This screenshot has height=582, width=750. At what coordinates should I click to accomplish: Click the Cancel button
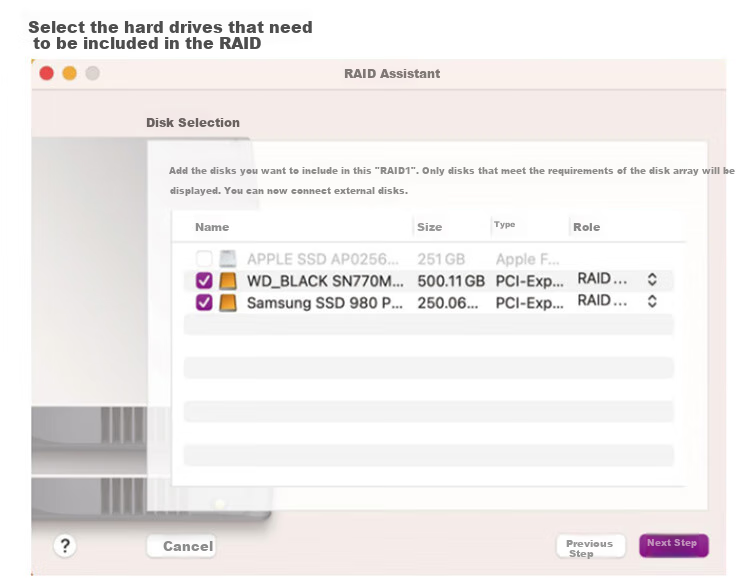[x=181, y=546]
